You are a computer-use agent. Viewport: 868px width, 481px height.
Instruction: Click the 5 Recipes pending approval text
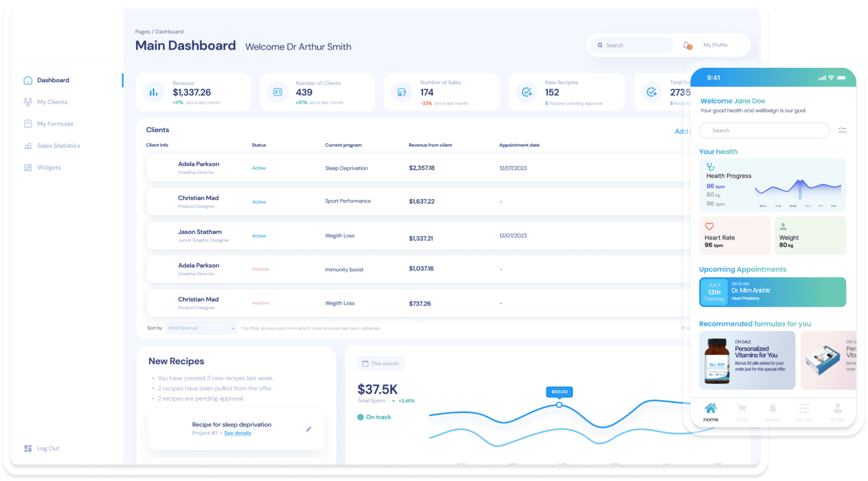[573, 103]
